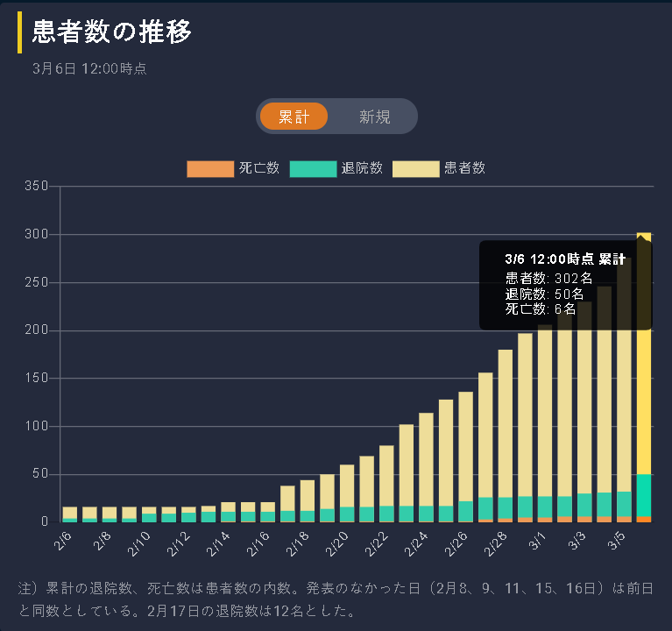Click the 150 y-axis label

tap(37, 378)
